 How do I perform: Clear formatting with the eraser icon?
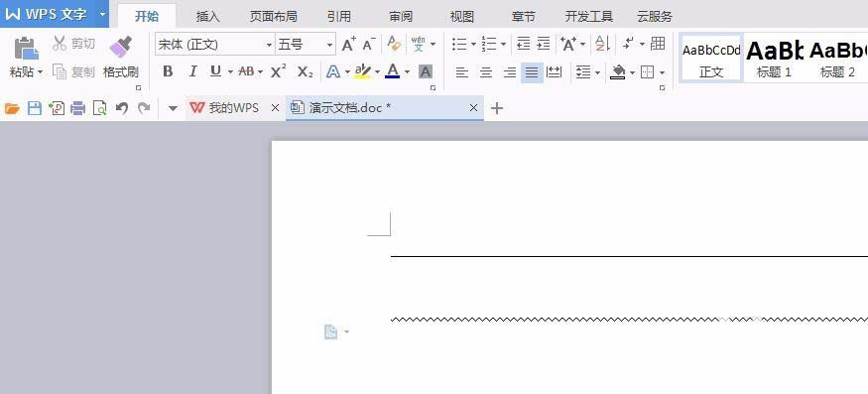[394, 44]
